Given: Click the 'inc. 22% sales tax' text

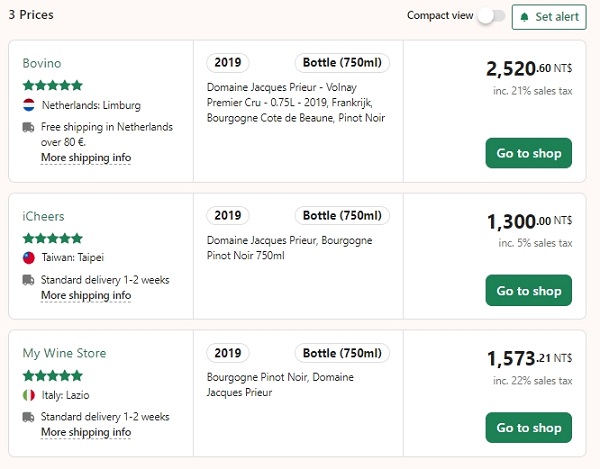Looking at the screenshot, I should (533, 381).
